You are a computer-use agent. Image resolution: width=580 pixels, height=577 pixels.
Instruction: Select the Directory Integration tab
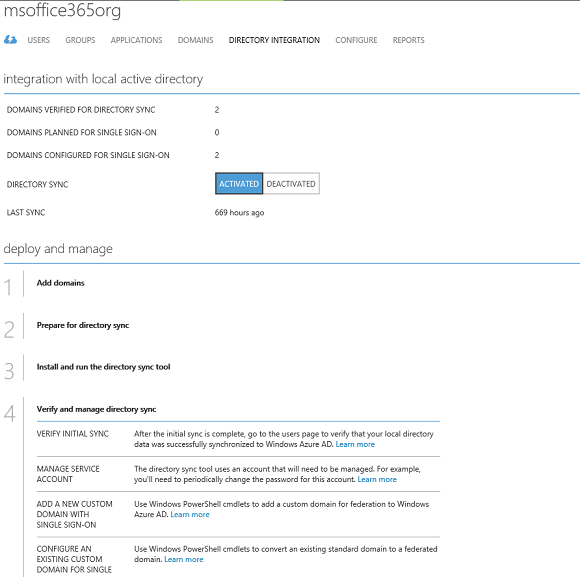(274, 40)
